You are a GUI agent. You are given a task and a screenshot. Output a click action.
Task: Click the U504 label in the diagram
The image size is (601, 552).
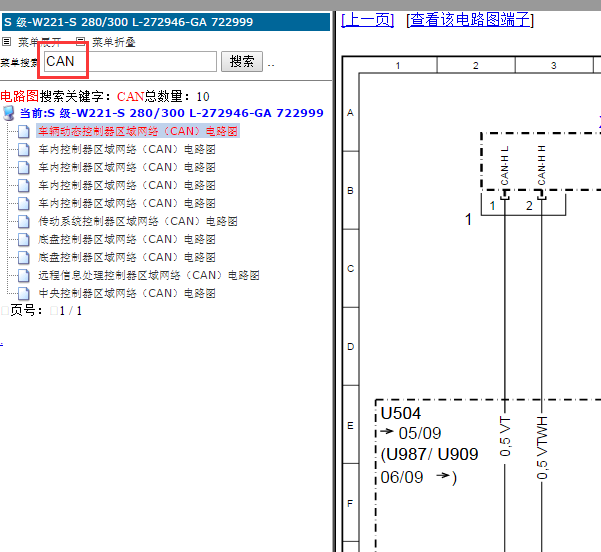401,414
